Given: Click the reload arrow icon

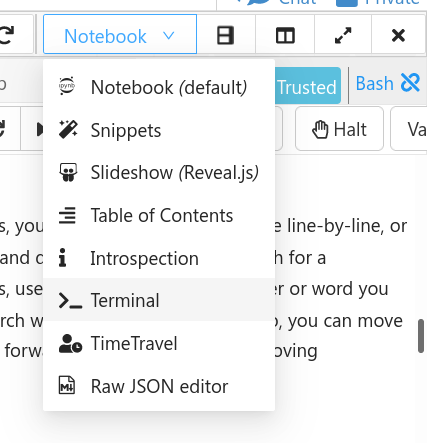Looking at the screenshot, I should coord(7,35).
